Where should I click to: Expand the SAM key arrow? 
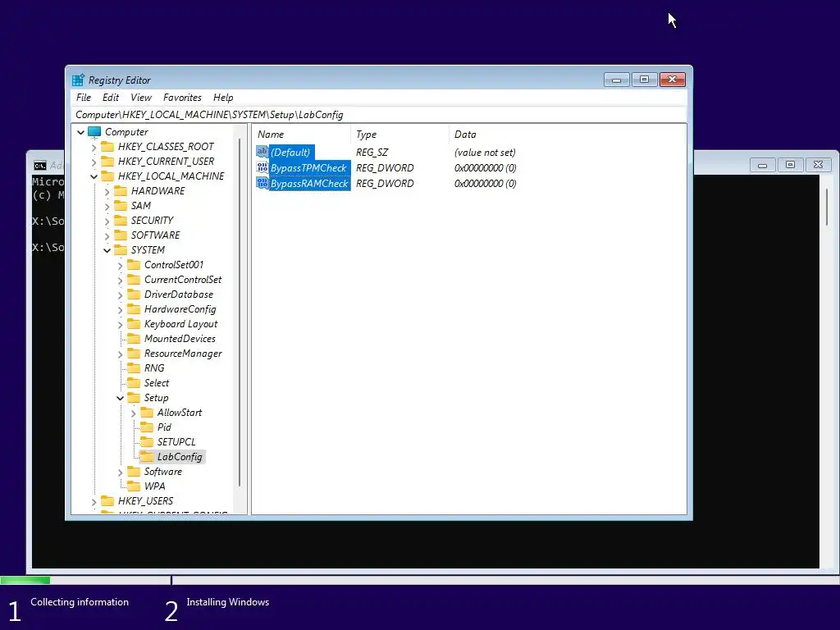tap(107, 206)
